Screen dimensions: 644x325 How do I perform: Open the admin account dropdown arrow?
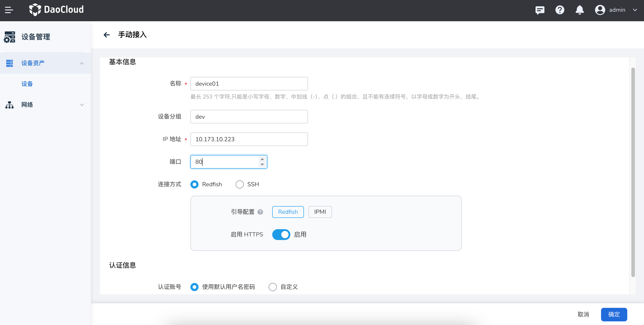635,10
